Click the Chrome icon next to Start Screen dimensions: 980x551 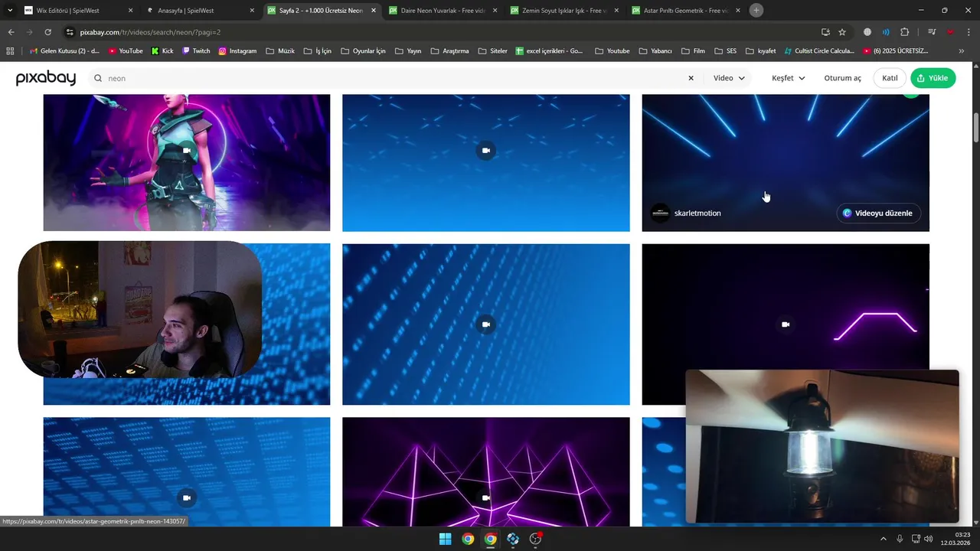[468, 539]
